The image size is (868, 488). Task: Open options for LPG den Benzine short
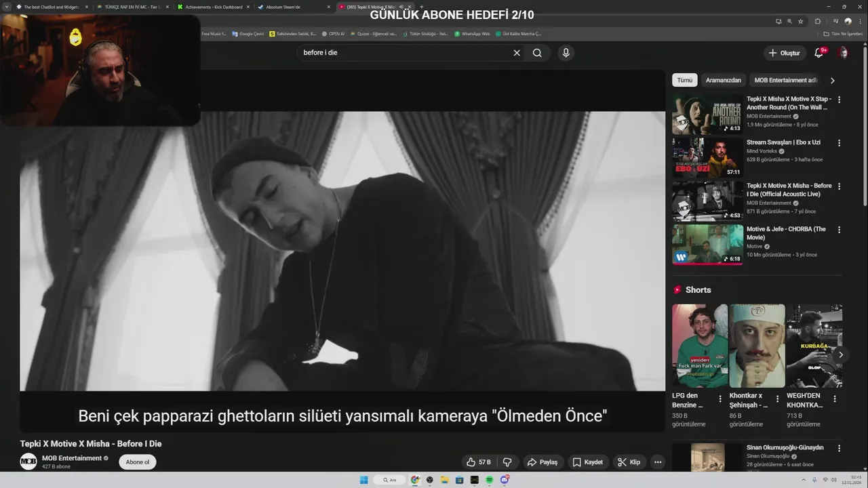(720, 399)
